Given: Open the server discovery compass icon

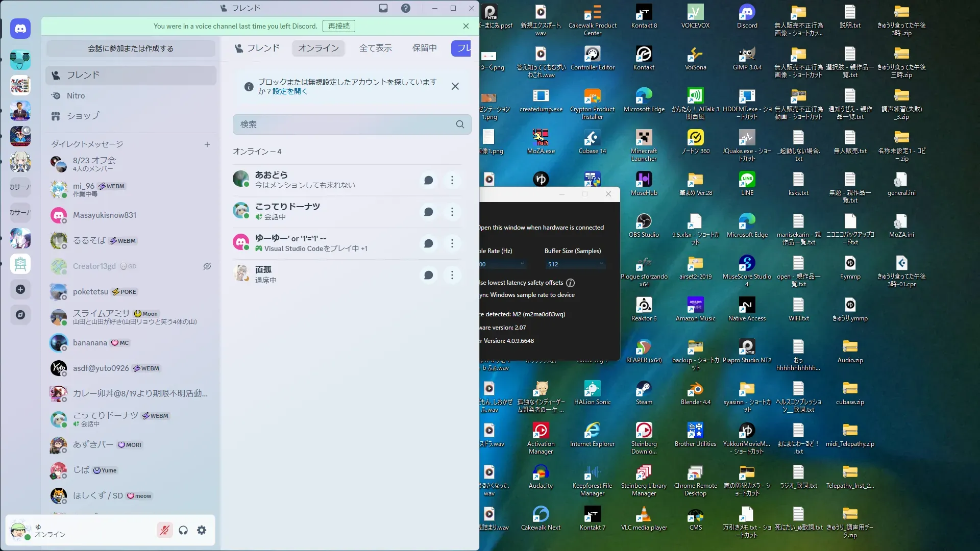Looking at the screenshot, I should [20, 315].
